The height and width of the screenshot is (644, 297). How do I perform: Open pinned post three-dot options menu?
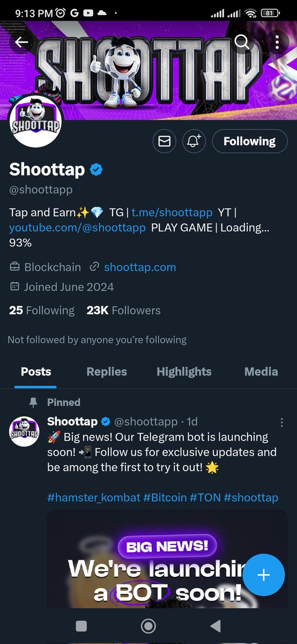pos(282,422)
